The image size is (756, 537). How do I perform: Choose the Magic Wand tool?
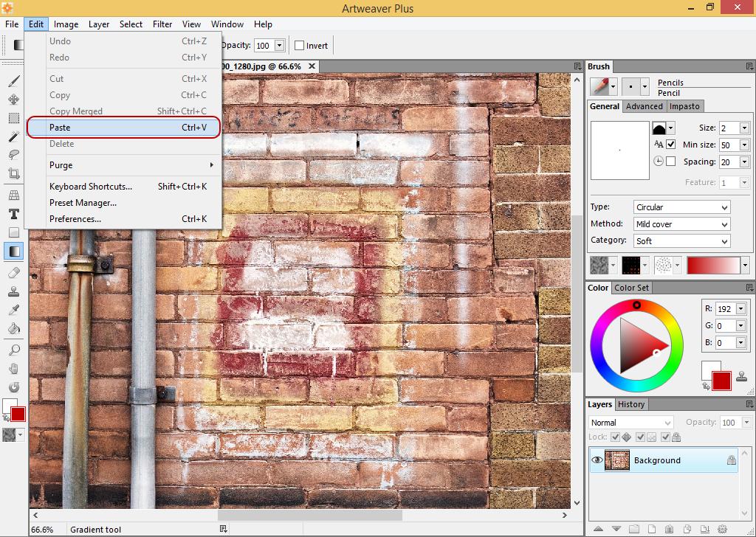pyautogui.click(x=13, y=136)
